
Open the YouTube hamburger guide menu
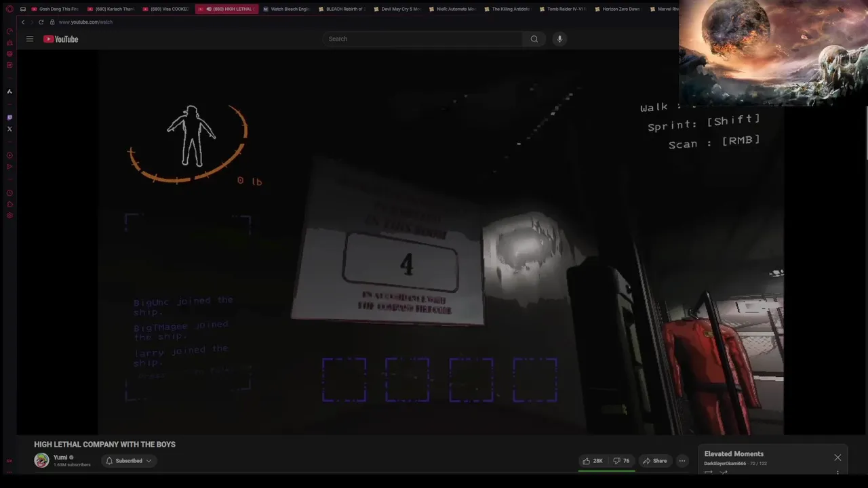click(x=30, y=39)
